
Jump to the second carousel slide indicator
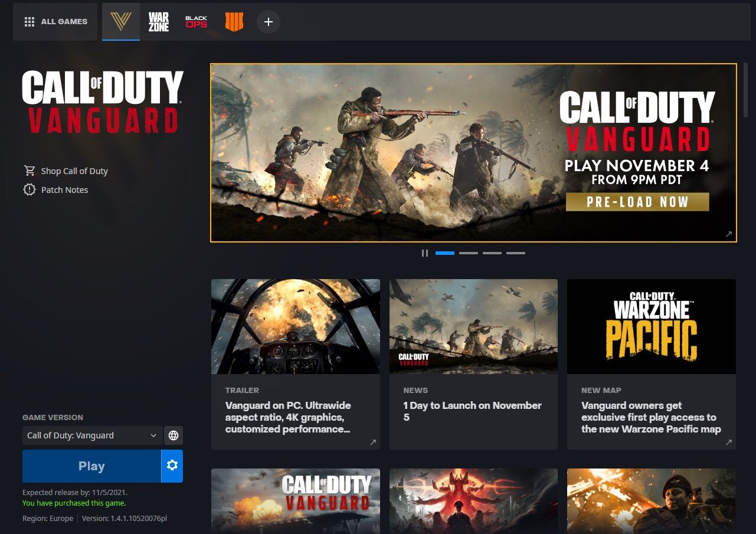pos(469,253)
